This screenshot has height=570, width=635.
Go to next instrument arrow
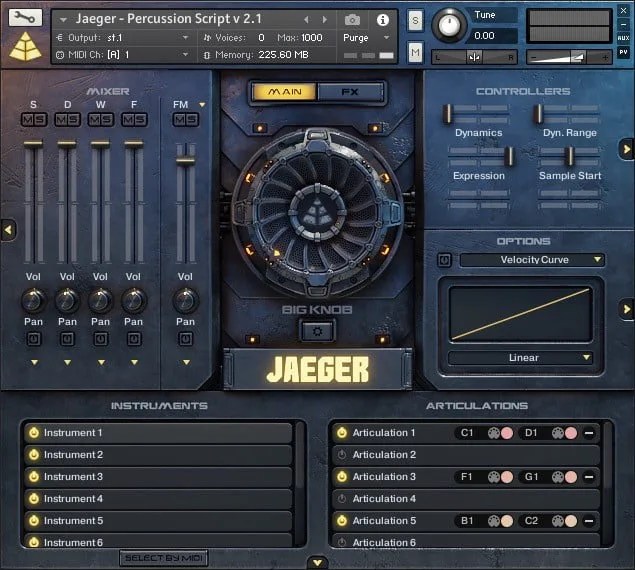coord(324,19)
